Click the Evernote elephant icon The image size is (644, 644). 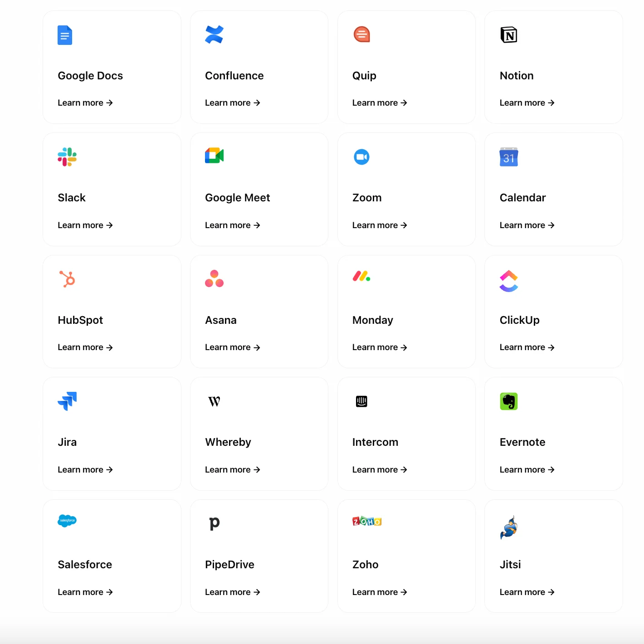(x=509, y=401)
